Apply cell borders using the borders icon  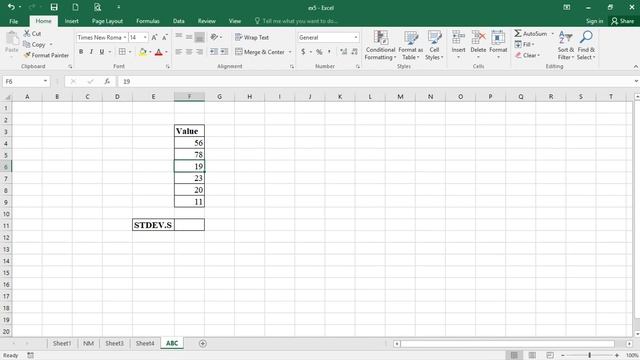coord(122,52)
